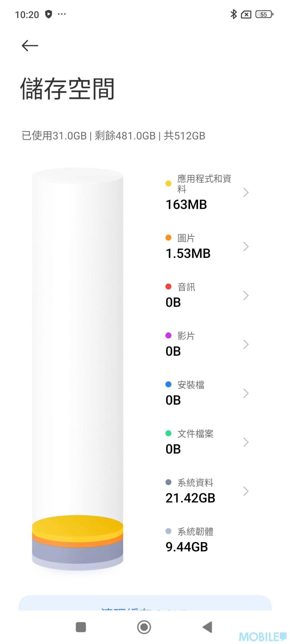This screenshot has height=644, width=290.
Task: Tap the yellow segment of storage cylinder
Action: [x=78, y=526]
